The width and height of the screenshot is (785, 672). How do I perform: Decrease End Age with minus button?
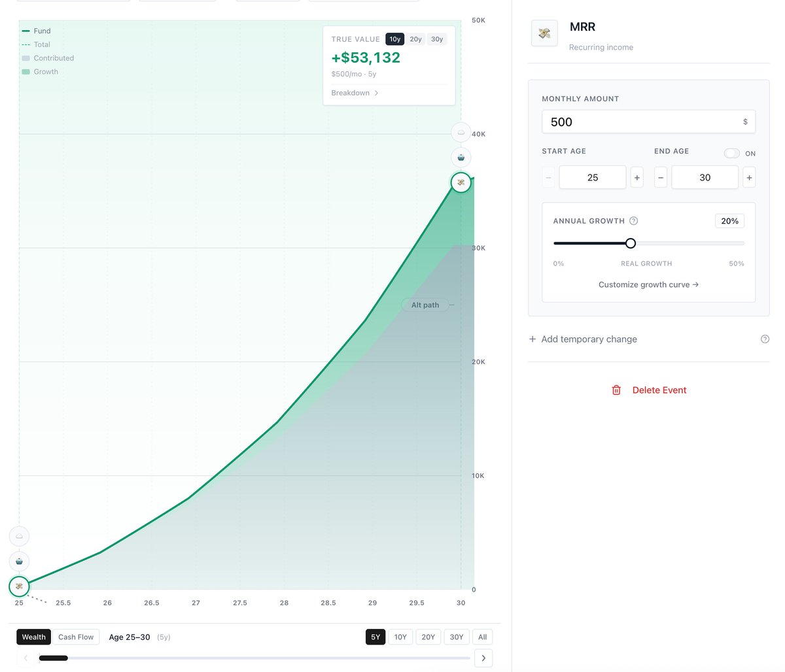pos(661,178)
